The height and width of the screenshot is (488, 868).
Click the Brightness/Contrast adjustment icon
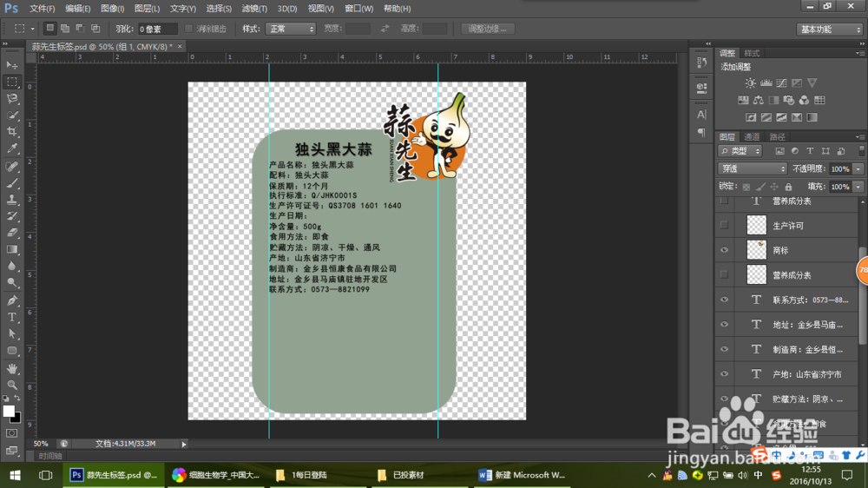(750, 83)
